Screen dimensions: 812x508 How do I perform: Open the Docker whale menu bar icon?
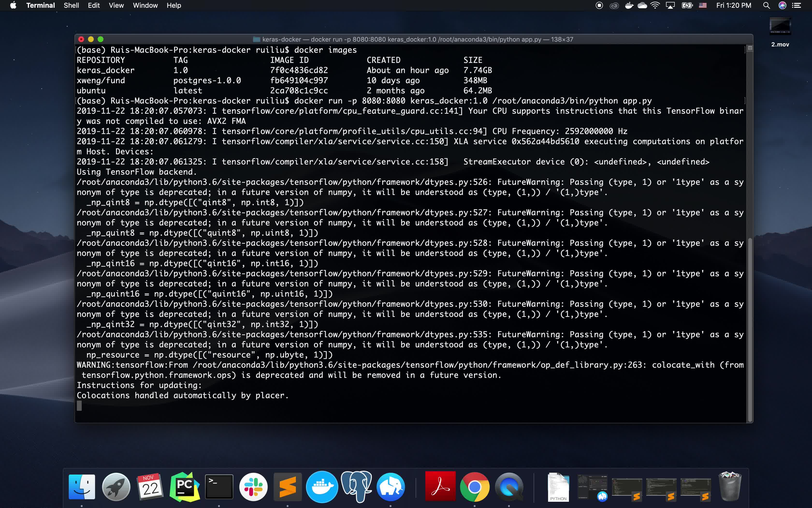click(x=629, y=5)
